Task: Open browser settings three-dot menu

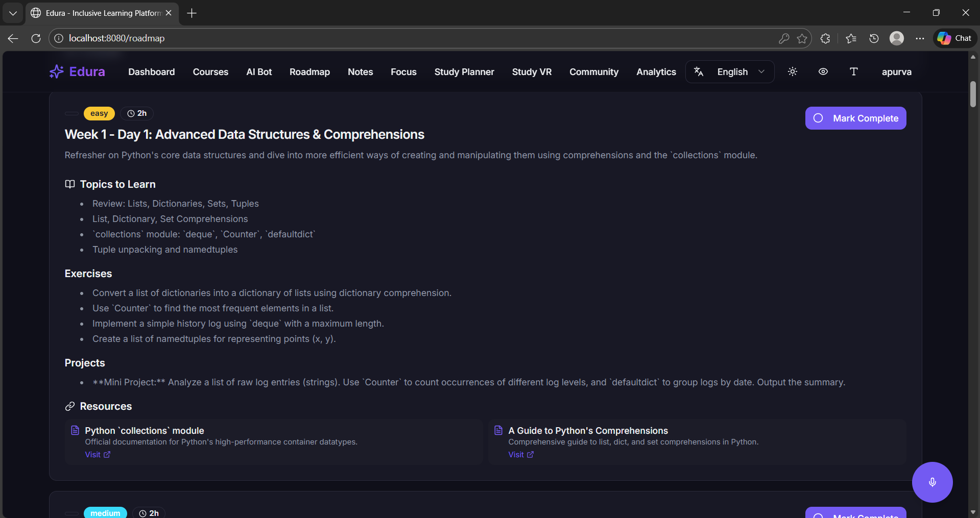Action: [x=920, y=38]
